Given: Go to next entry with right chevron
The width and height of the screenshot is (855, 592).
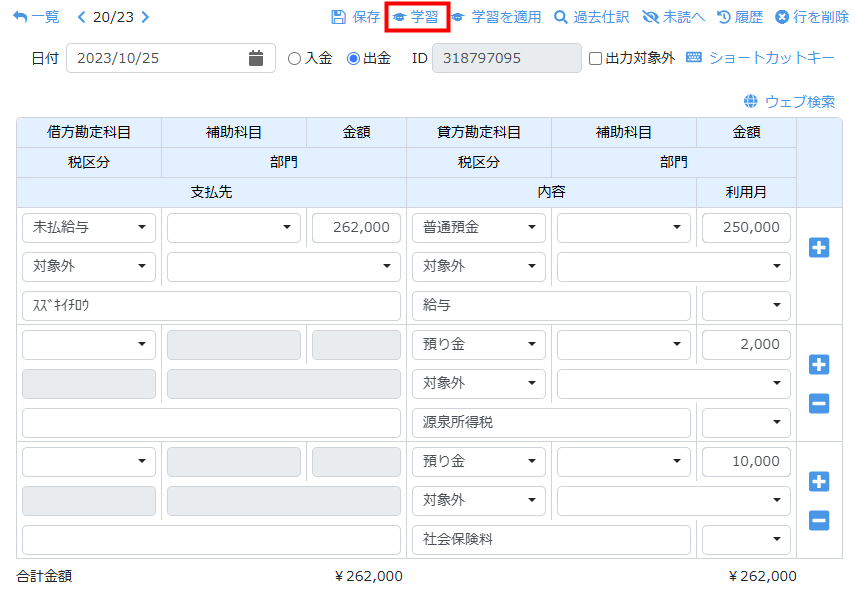Looking at the screenshot, I should pyautogui.click(x=146, y=17).
